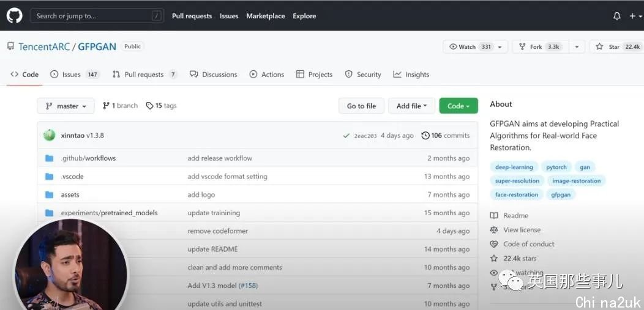This screenshot has height=310, width=644.
Task: Open Issues in top navigation
Action: 229,16
